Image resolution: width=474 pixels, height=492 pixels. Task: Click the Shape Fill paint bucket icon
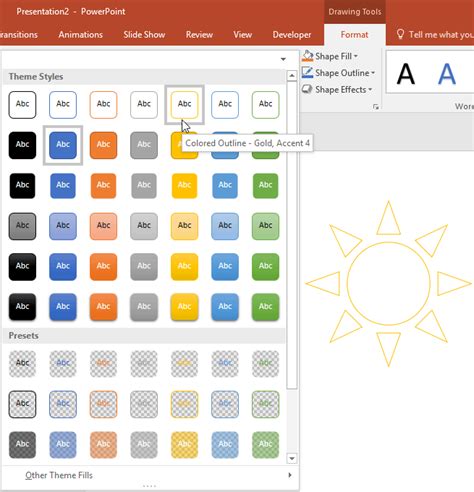pyautogui.click(x=307, y=56)
